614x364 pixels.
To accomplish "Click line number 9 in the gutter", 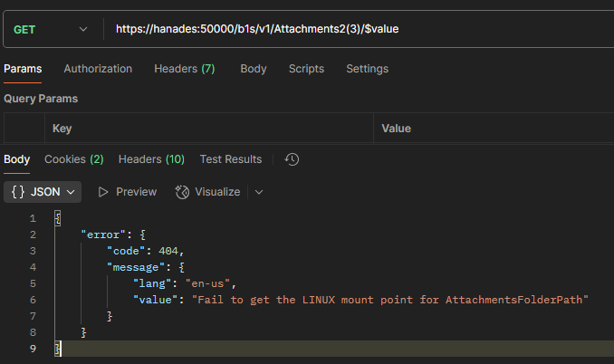I will [x=33, y=349].
